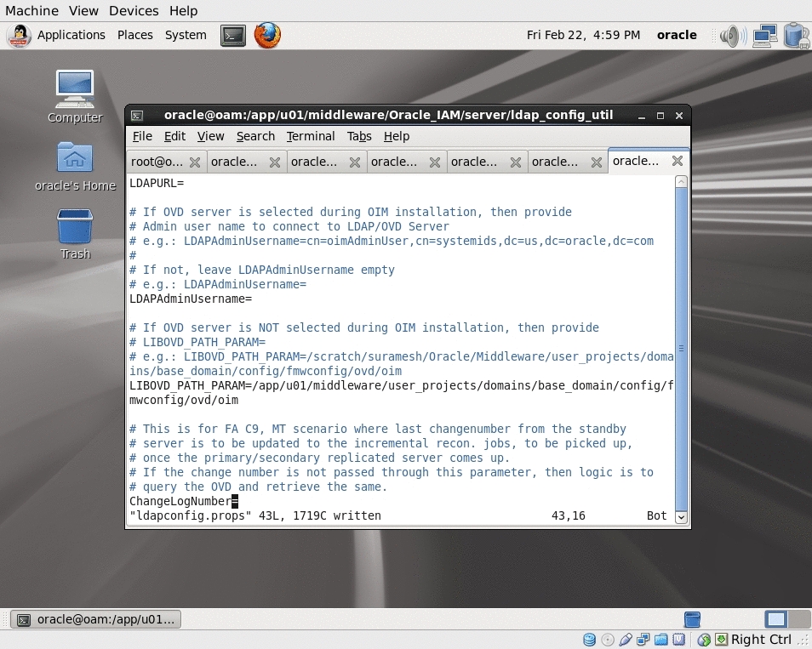
Task: Click the hard disk activity status icon
Action: (x=589, y=640)
